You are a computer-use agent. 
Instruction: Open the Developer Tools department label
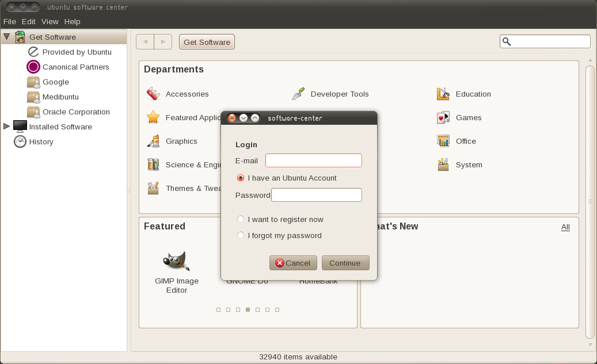(x=340, y=94)
